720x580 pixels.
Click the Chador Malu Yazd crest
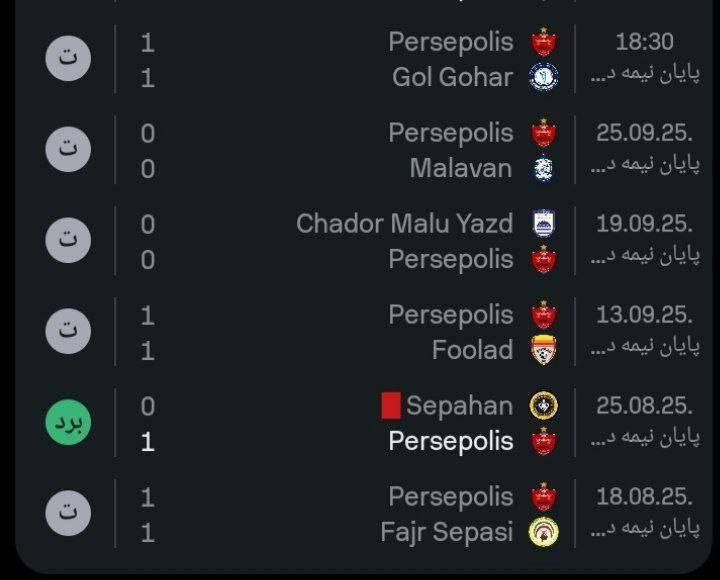tap(543, 223)
